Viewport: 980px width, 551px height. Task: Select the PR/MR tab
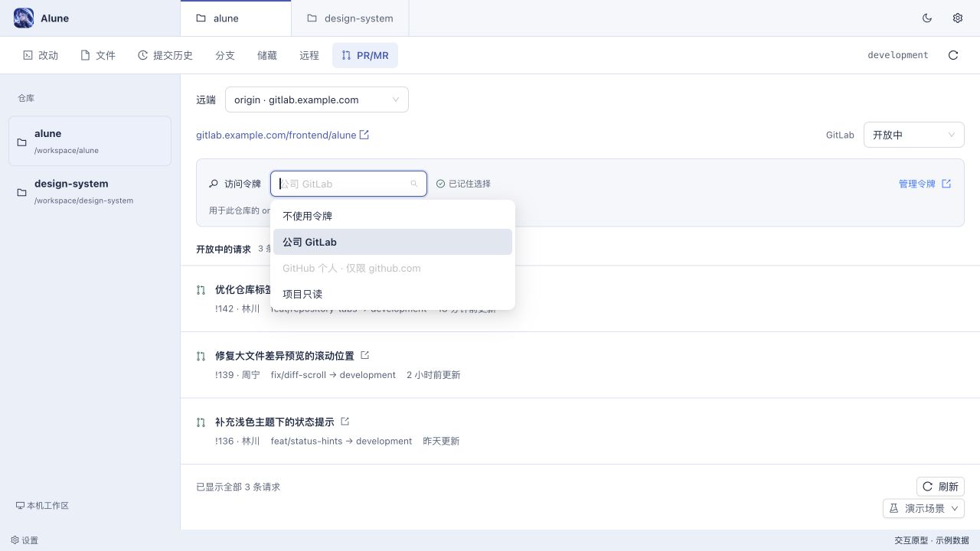click(x=365, y=55)
